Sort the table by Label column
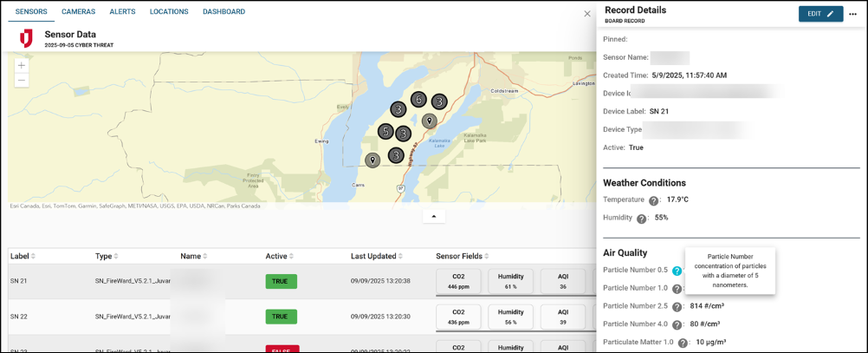Viewport: 868px width, 353px height. (x=22, y=256)
